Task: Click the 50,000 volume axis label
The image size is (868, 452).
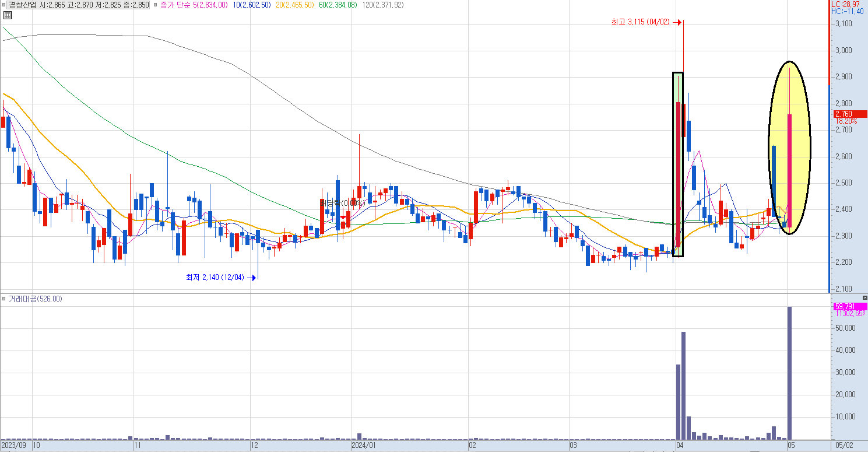Action: tap(845, 328)
